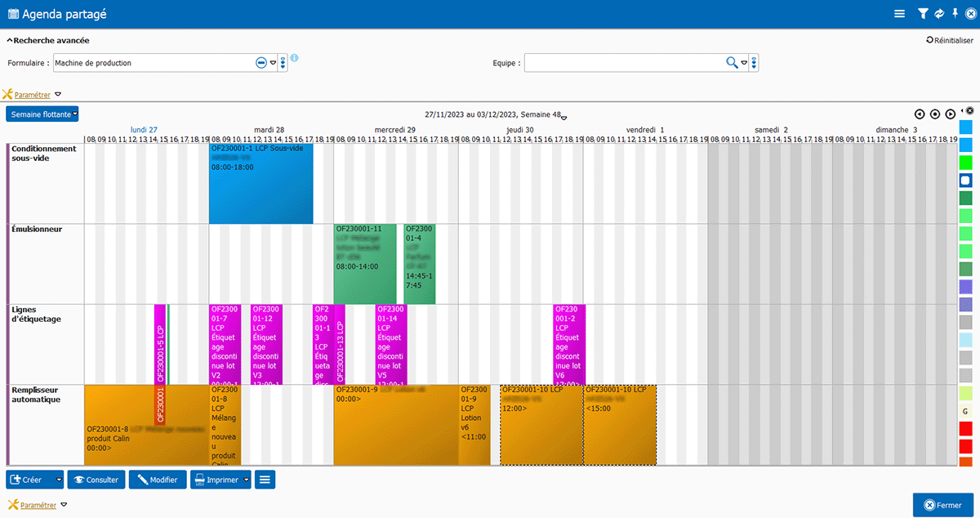Select the OF230001-1 LCP Sous-vide event block
Image resolution: width=980 pixels, height=518 pixels.
tap(261, 184)
